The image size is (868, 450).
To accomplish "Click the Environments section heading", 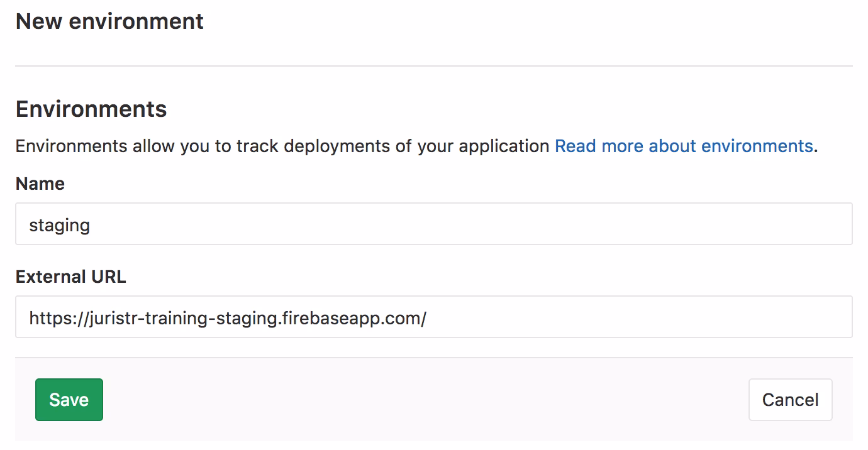I will (x=91, y=109).
